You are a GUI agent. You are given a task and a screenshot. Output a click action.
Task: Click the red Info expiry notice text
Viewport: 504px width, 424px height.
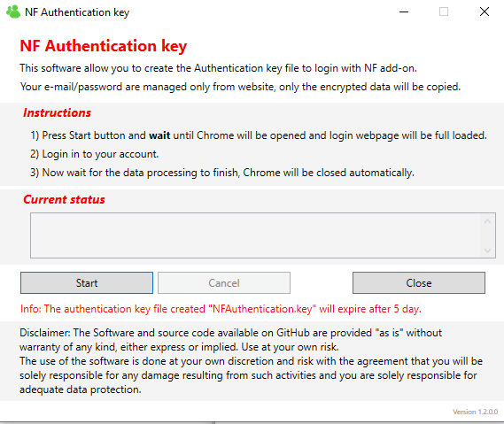tap(221, 309)
